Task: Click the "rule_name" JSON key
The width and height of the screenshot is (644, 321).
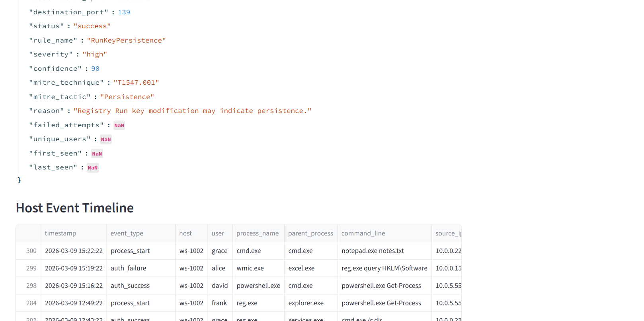Action: tap(53, 41)
